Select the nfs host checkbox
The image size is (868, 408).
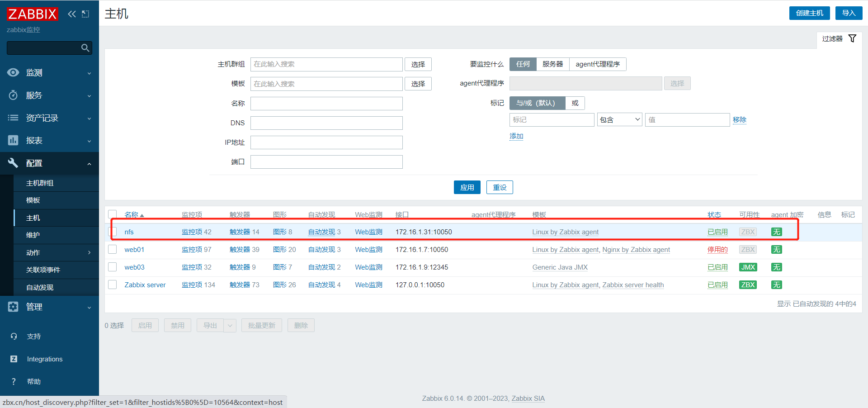113,232
